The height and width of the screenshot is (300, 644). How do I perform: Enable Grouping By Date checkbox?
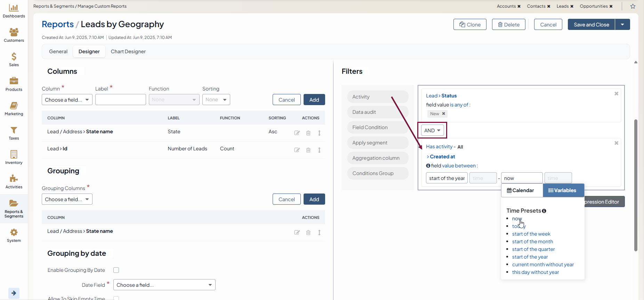coord(116,270)
